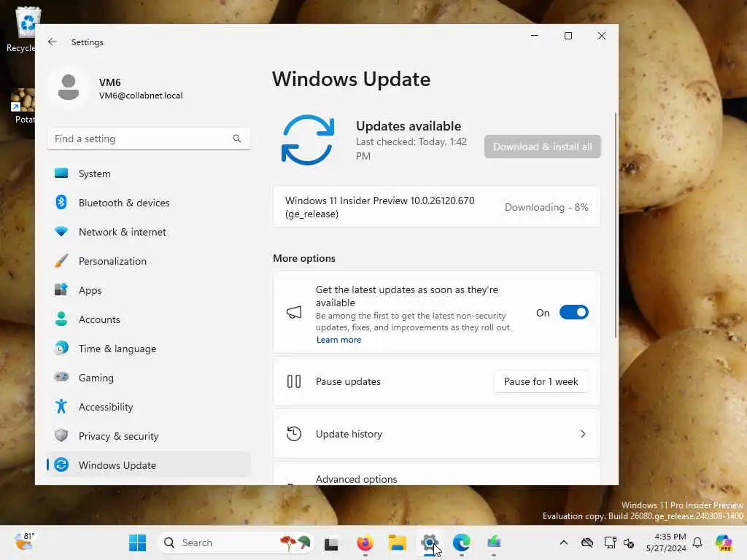Click the muted volume tray icon
This screenshot has height=560, width=747.
pos(629,542)
